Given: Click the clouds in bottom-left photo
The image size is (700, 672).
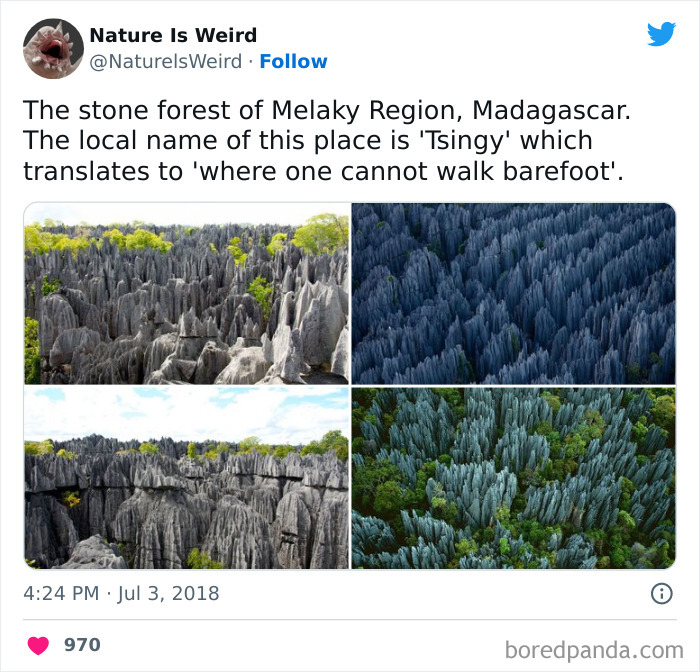Looking at the screenshot, I should tap(187, 413).
